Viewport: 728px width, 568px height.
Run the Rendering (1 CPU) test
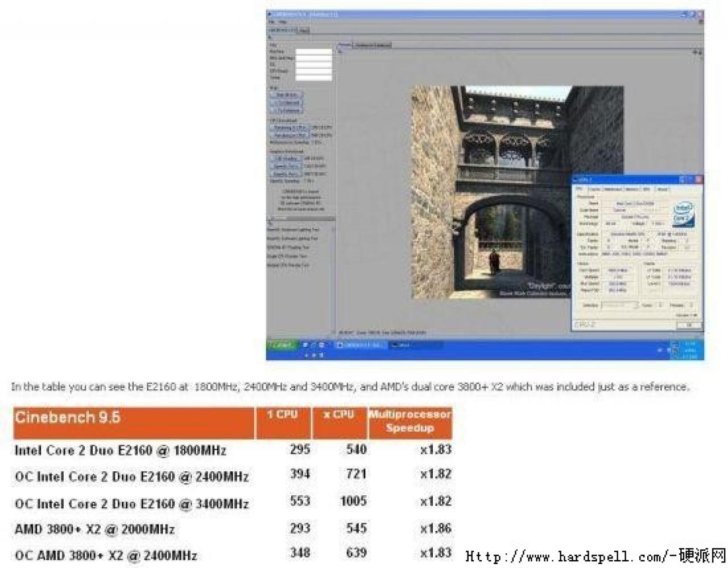click(x=289, y=127)
